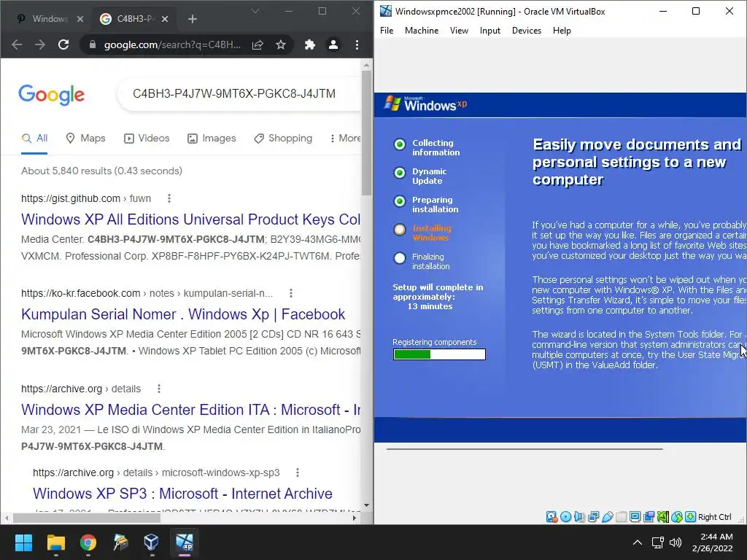Open options dots for microsoft-windows-xp-sp3 result
The image size is (747, 560).
pos(298,472)
